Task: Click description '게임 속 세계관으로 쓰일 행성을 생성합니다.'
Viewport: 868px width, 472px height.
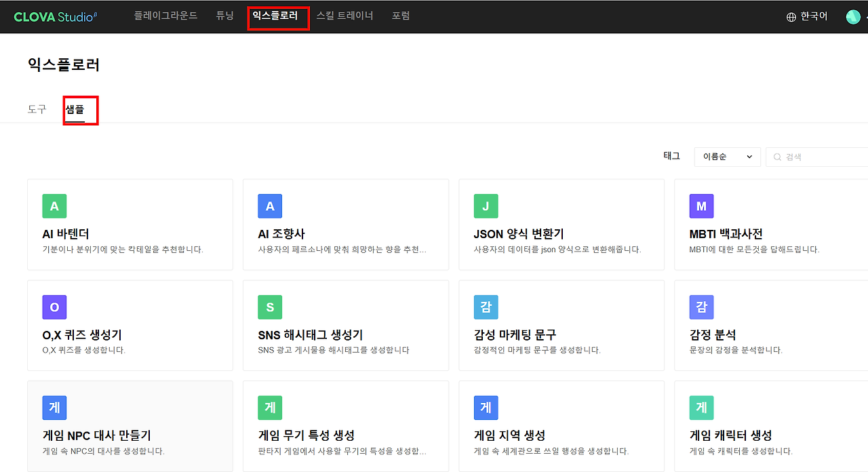Action: pyautogui.click(x=551, y=451)
